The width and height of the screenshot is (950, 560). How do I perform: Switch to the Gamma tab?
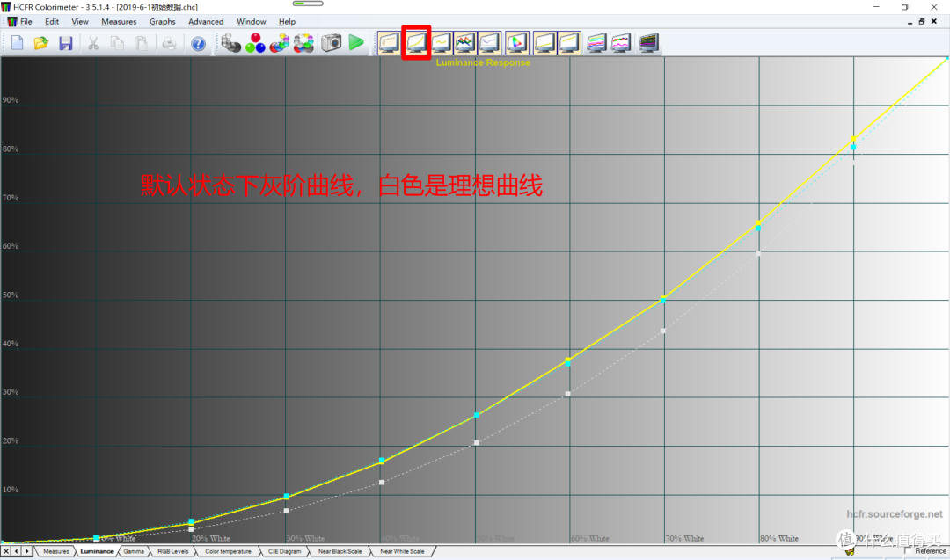click(x=134, y=551)
